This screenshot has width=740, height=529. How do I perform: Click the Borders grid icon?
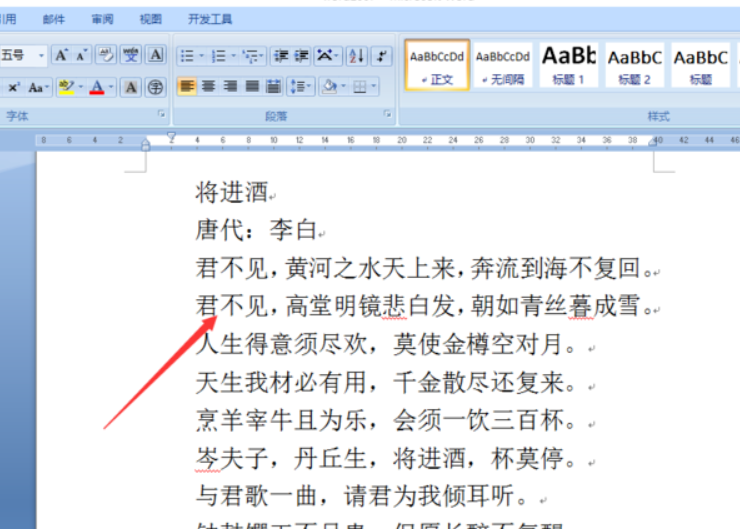[360, 87]
